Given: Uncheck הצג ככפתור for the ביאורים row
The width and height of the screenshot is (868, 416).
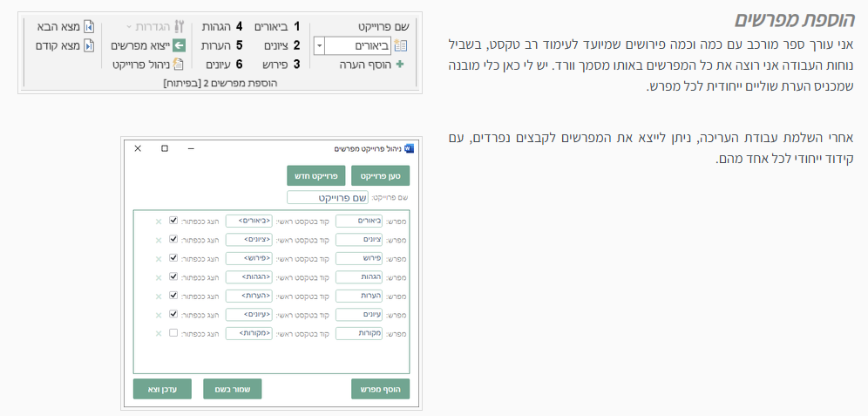Looking at the screenshot, I should point(173,221).
